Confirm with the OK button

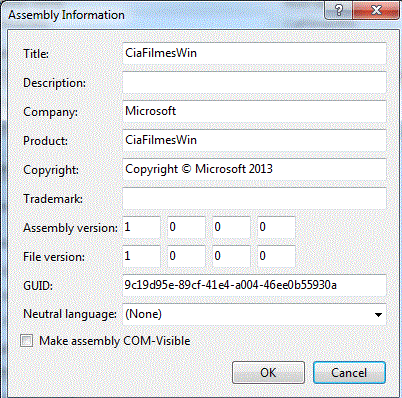tap(268, 372)
